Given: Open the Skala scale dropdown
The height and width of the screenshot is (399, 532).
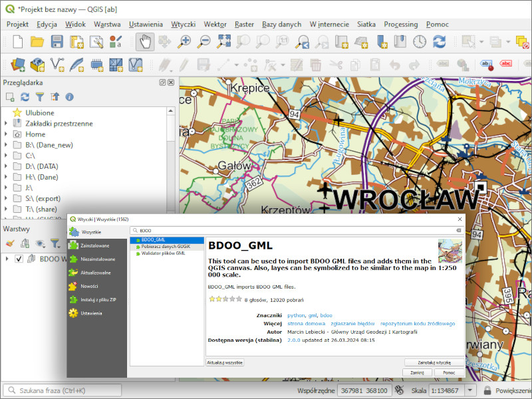Looking at the screenshot, I should (470, 390).
